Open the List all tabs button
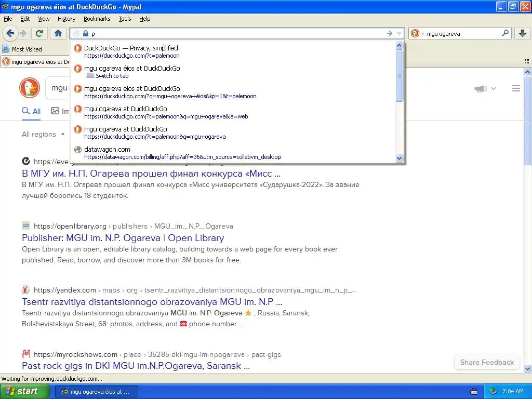This screenshot has height=399, width=532. (527, 61)
